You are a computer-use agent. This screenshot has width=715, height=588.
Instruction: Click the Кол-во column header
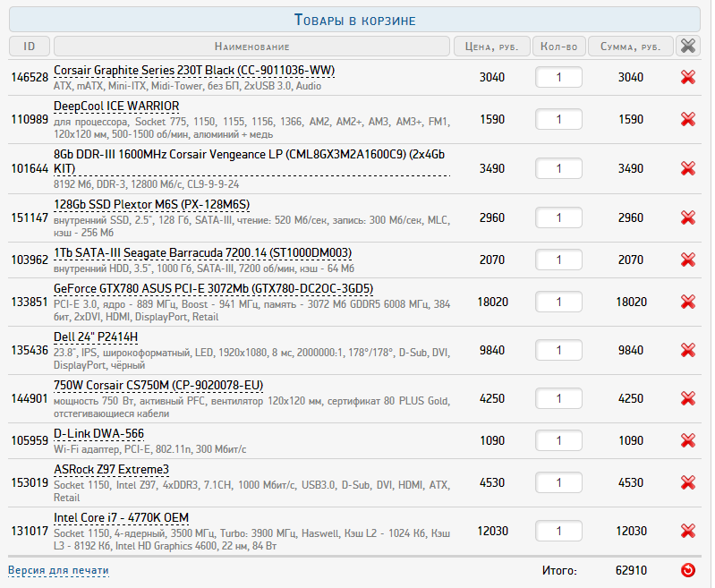(559, 46)
